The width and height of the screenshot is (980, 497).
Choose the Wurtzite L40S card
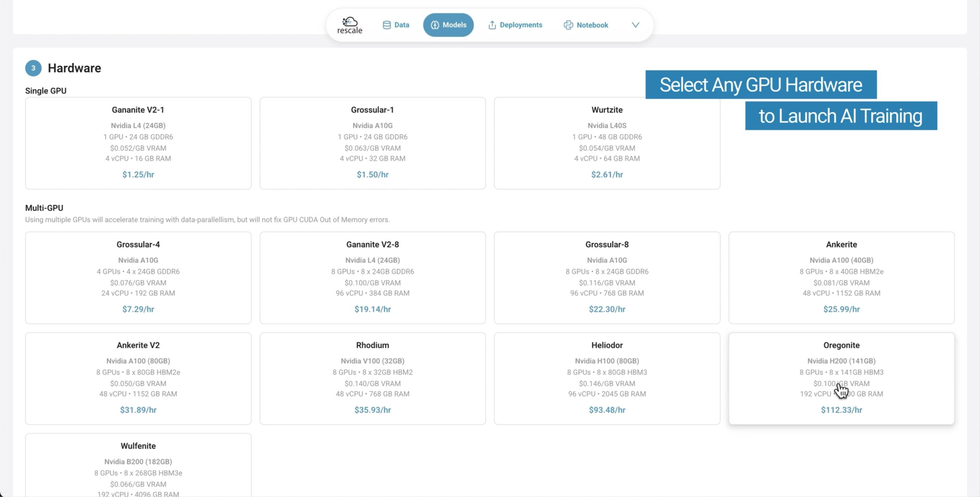click(607, 143)
